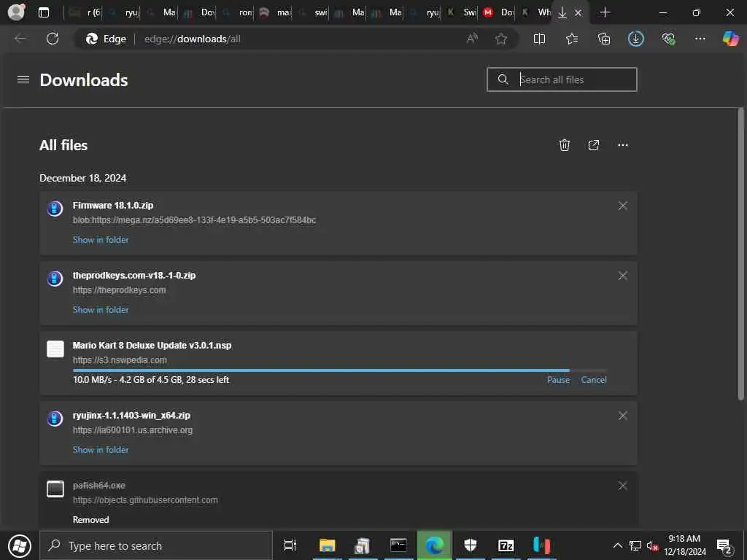Open Windows Security shield in taskbar

pyautogui.click(x=470, y=545)
